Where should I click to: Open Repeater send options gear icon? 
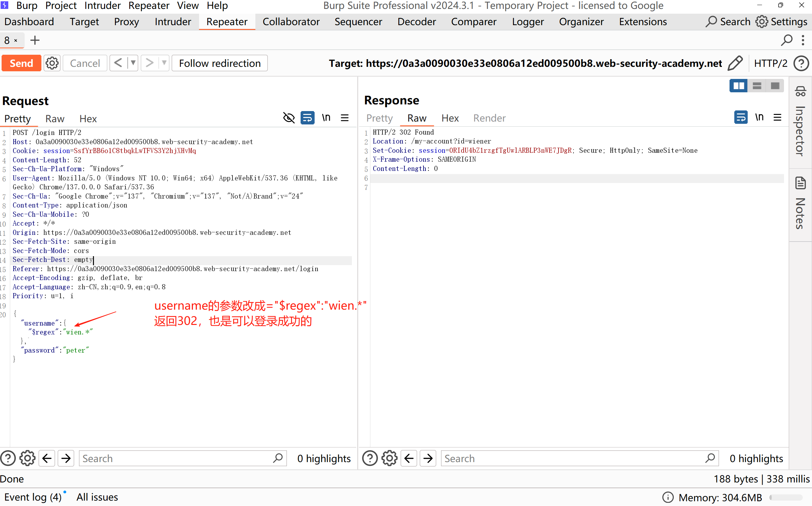click(52, 63)
